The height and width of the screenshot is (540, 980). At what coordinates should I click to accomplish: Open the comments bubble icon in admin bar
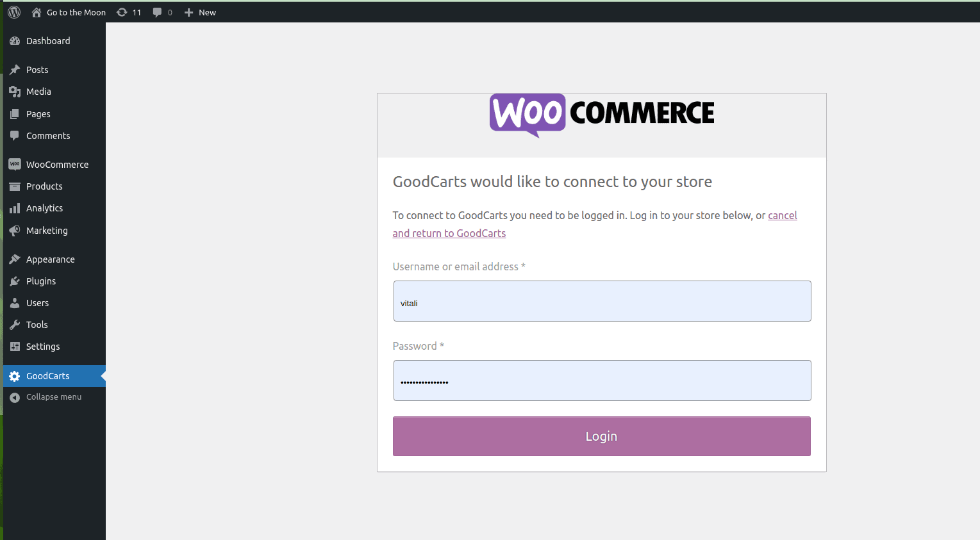click(157, 12)
